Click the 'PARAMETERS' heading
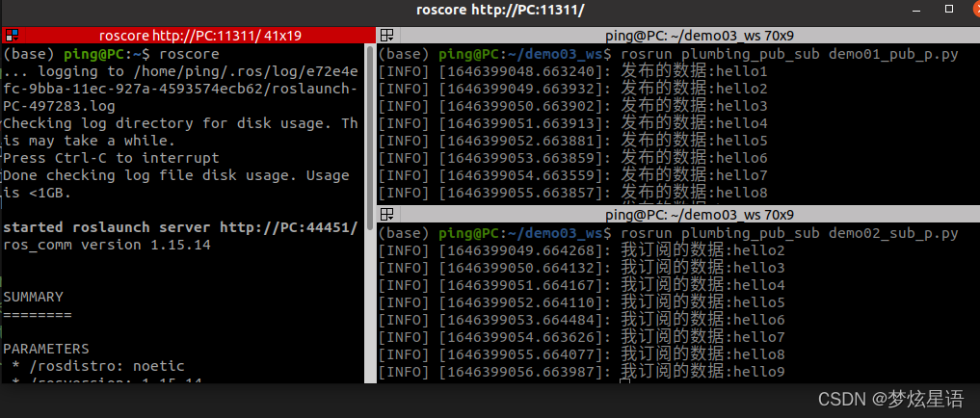980x418 pixels. pyautogui.click(x=46, y=348)
